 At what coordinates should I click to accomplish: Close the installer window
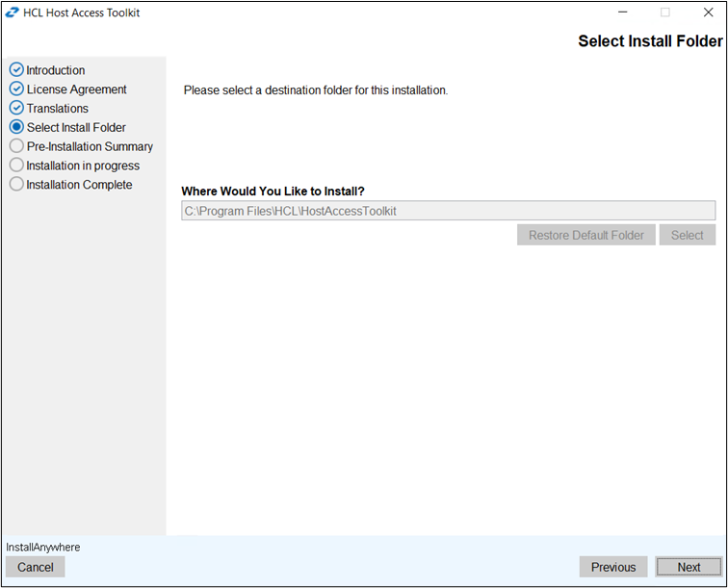708,13
